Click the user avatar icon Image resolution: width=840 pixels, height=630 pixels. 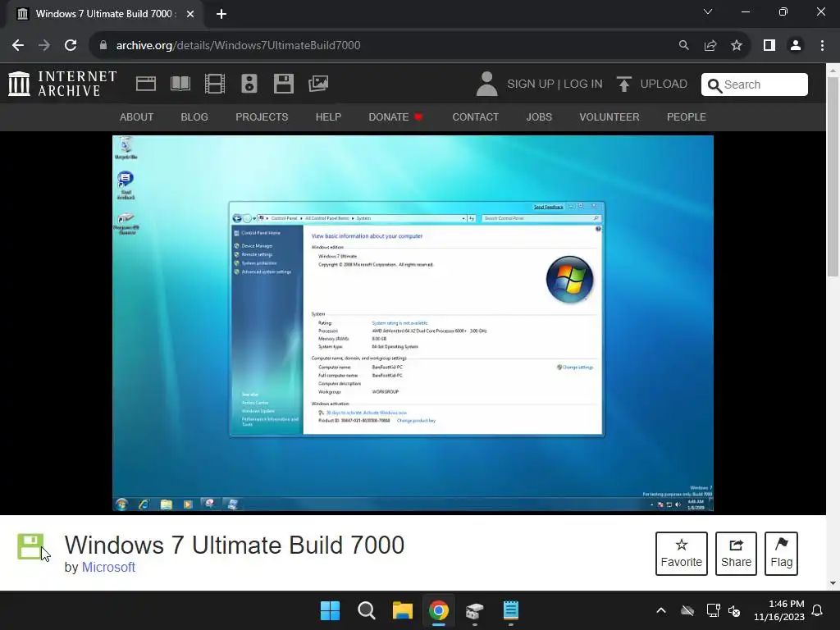[486, 84]
